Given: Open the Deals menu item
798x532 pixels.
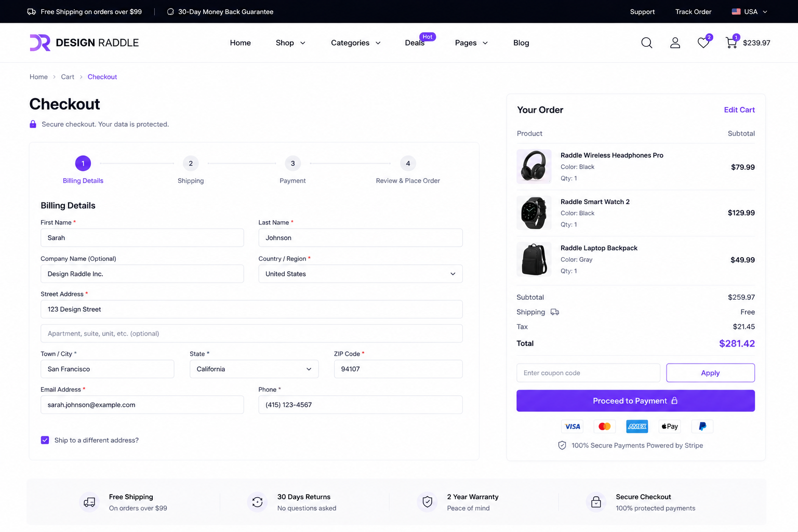Looking at the screenshot, I should tap(415, 43).
